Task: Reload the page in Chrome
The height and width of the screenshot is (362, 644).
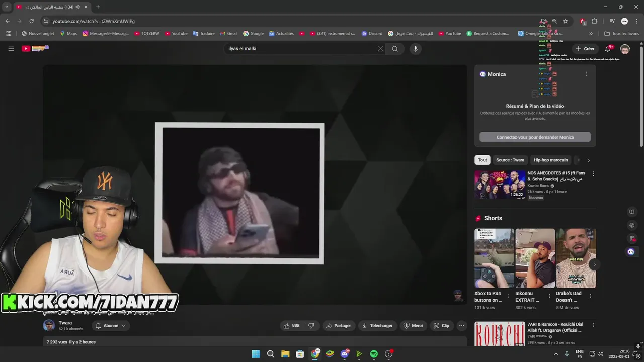Action: coord(31,21)
